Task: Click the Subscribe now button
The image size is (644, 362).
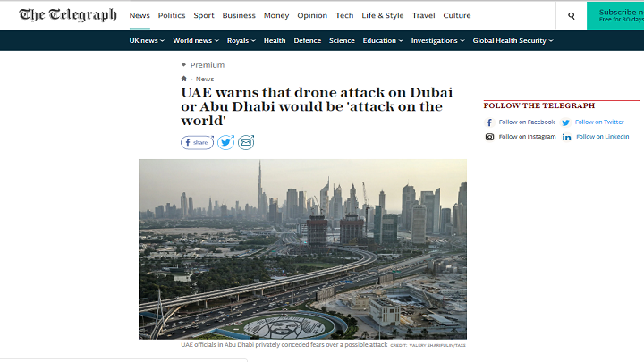Action: coord(615,15)
